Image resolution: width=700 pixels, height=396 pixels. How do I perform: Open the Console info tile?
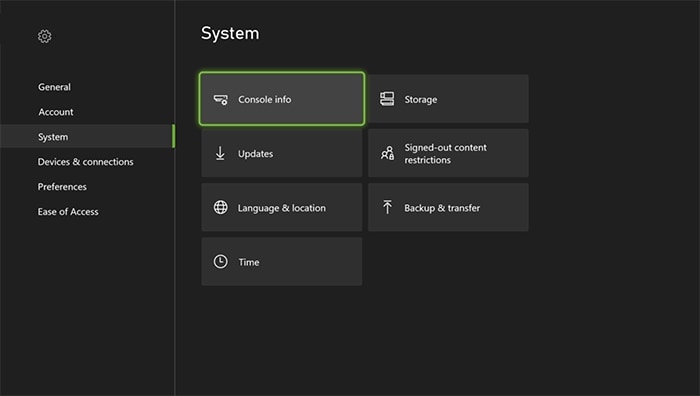(x=282, y=99)
